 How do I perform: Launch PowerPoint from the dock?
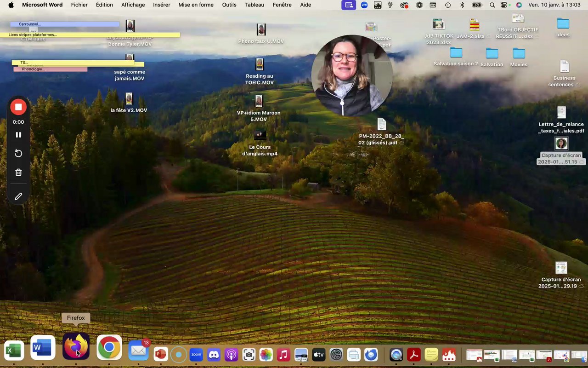point(160,354)
